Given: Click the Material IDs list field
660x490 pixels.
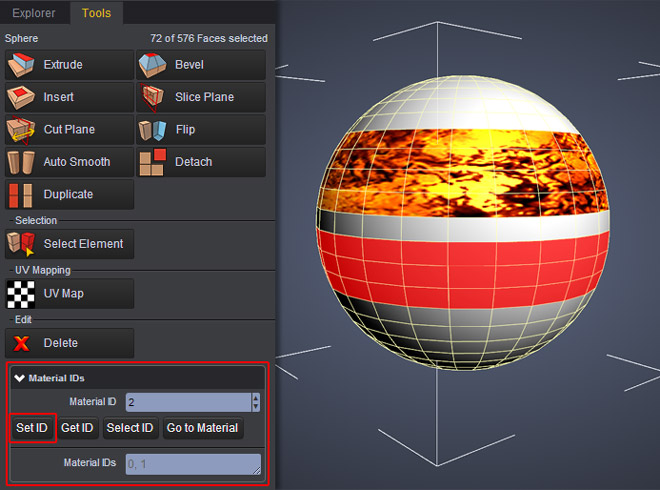Looking at the screenshot, I should pos(193,464).
